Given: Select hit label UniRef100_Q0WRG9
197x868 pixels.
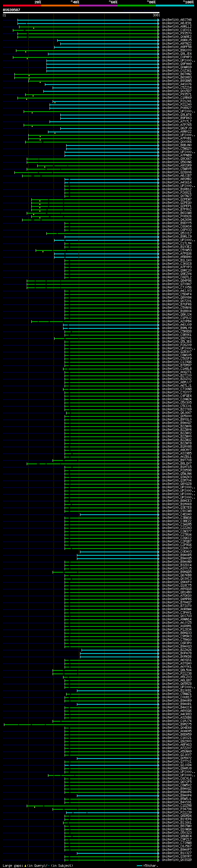Looking at the screenshot, I should [177, 67].
